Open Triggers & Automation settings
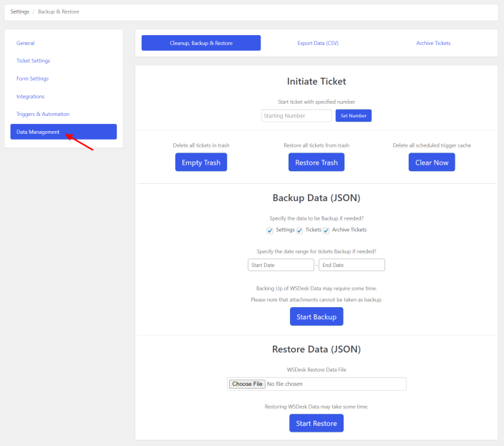 click(43, 114)
